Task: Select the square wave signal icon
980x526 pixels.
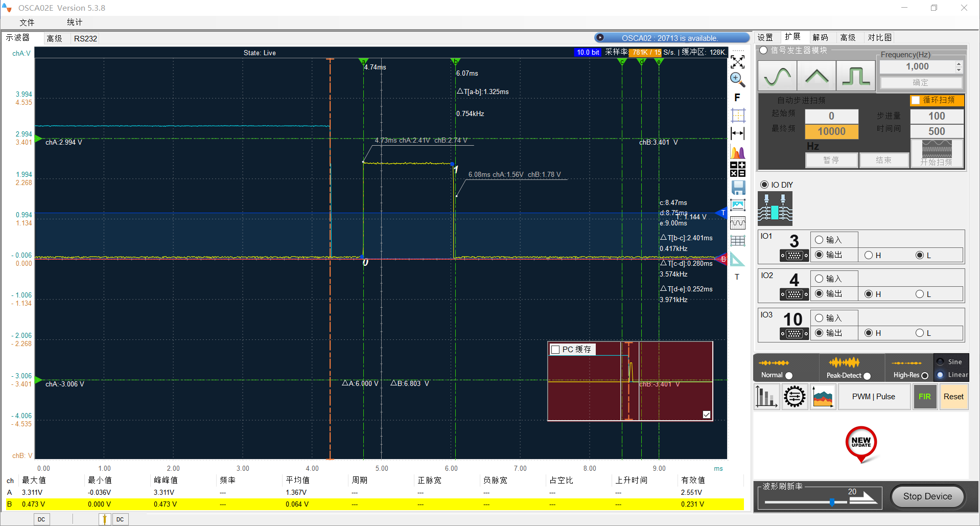Action: [856, 76]
